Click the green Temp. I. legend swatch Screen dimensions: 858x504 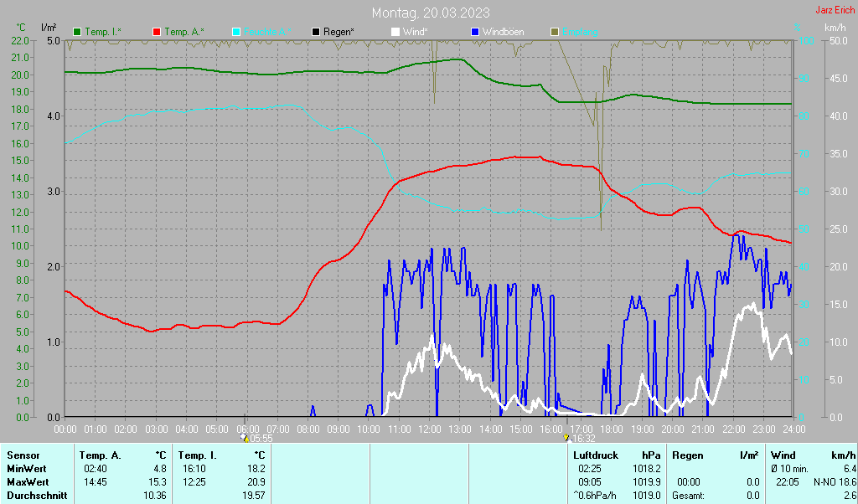pos(77,33)
